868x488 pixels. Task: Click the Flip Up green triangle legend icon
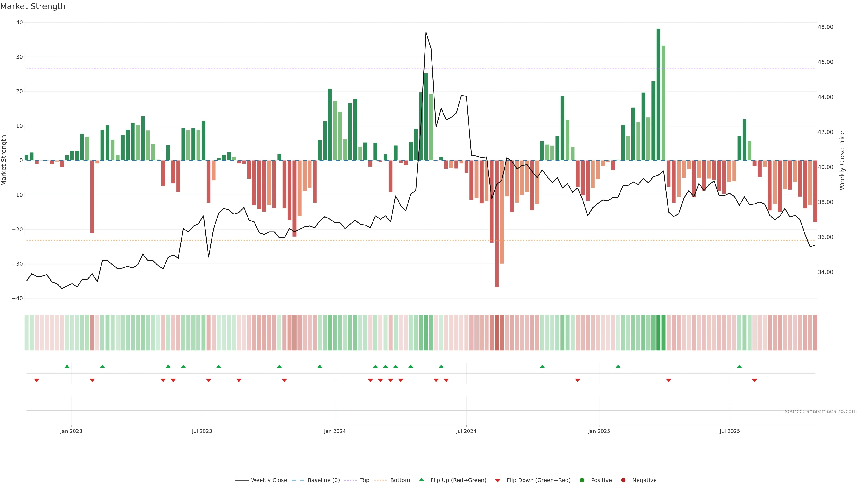click(421, 480)
